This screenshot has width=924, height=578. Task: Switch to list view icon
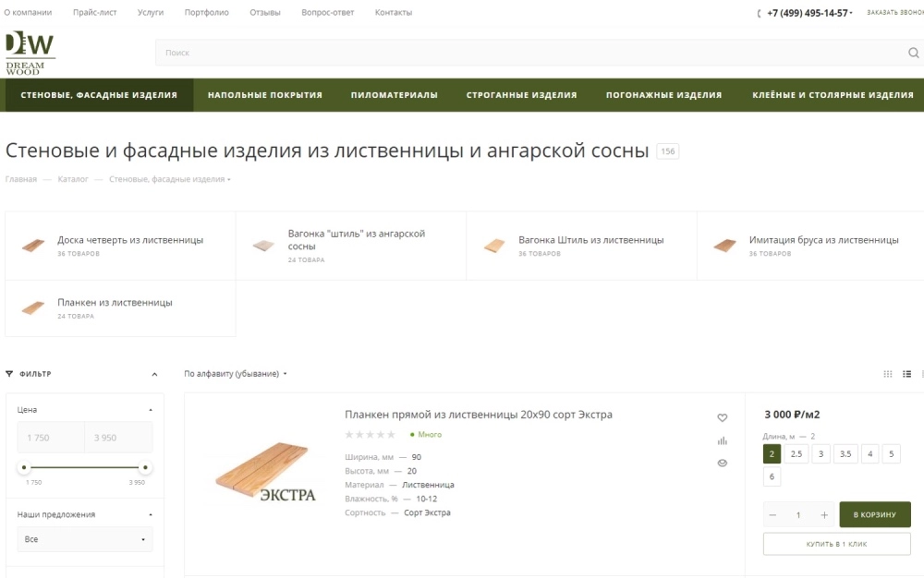907,374
